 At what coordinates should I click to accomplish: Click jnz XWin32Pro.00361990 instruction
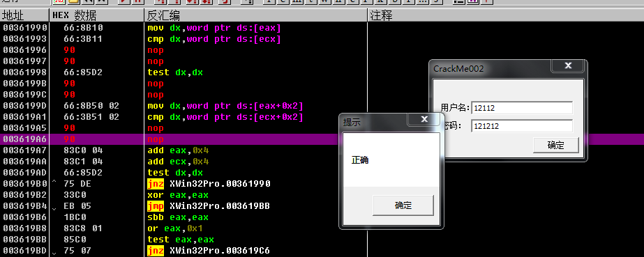[209, 183]
